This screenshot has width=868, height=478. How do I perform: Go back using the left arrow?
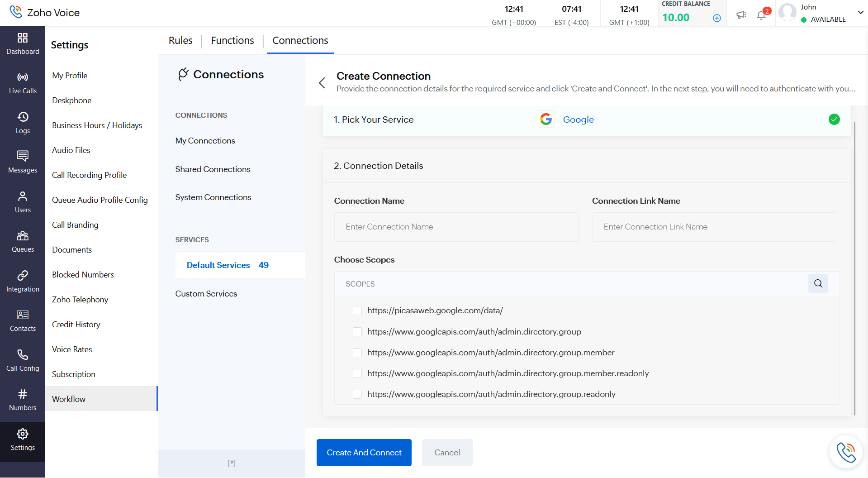(x=322, y=83)
